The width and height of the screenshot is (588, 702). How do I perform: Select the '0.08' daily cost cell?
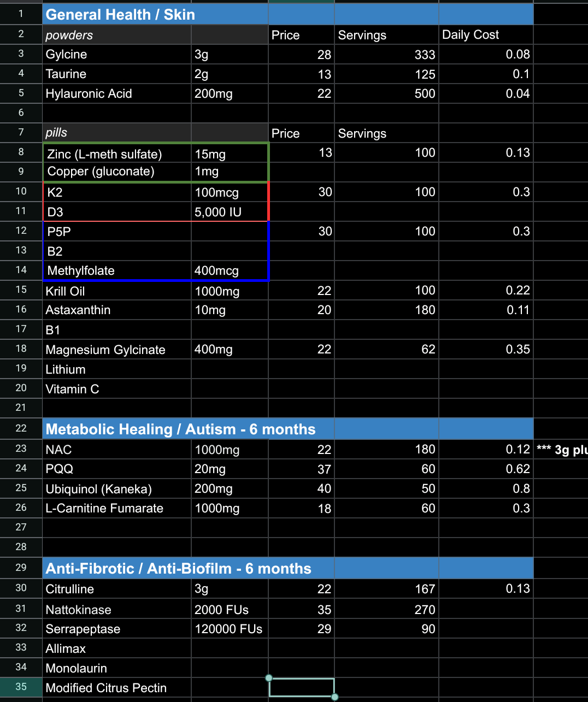[x=486, y=55]
